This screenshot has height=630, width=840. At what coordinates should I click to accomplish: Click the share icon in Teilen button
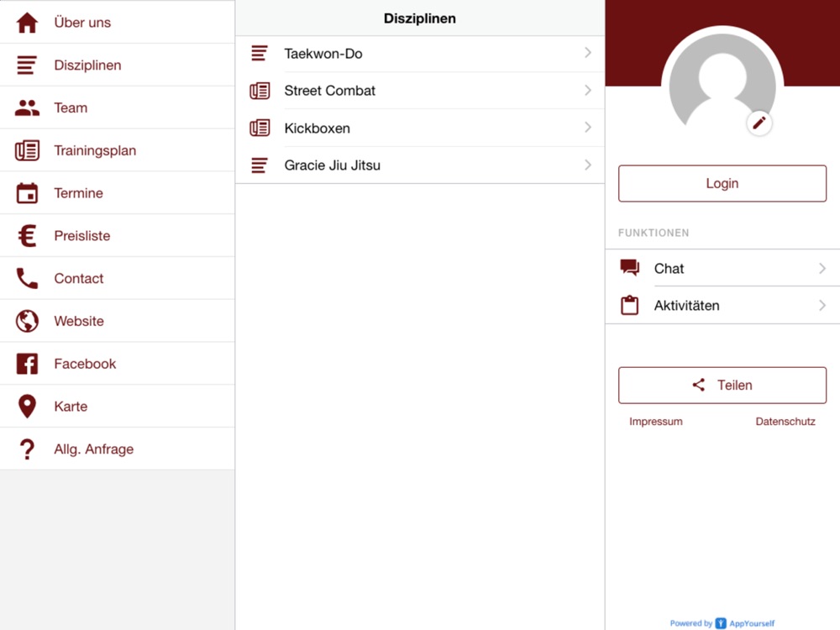699,385
